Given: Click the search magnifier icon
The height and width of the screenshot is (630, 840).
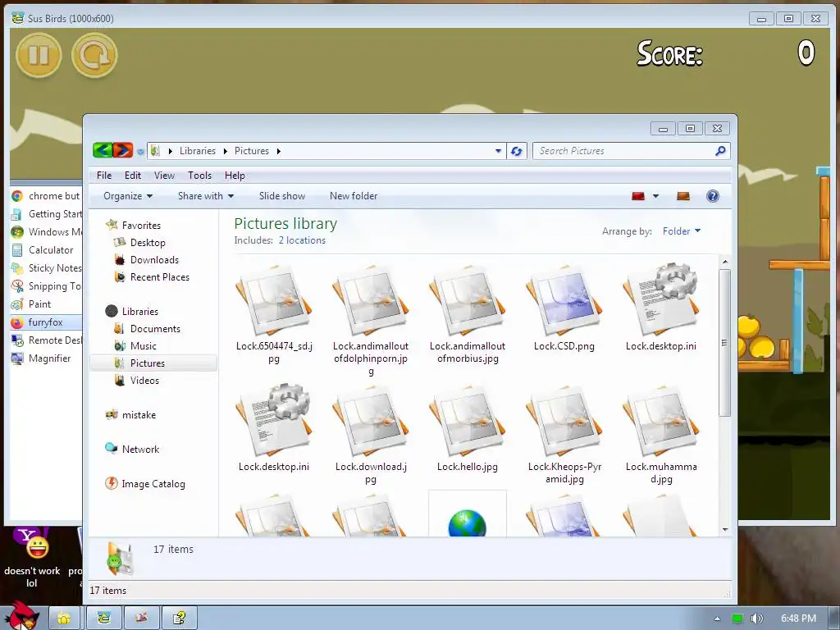Looking at the screenshot, I should point(720,151).
